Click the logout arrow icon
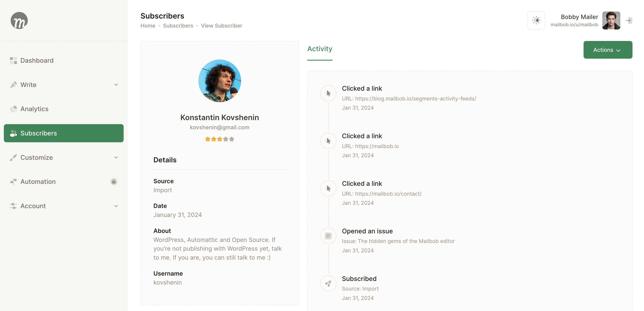This screenshot has width=644, height=311. pyautogui.click(x=629, y=20)
